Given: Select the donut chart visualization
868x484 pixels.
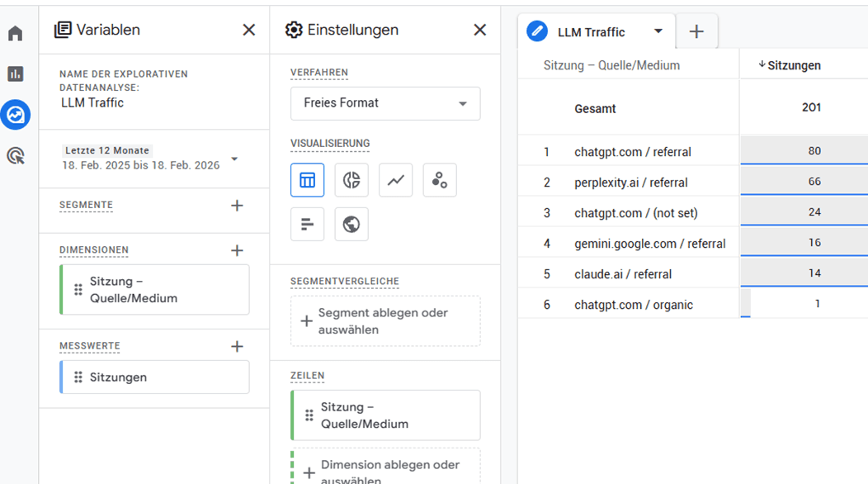Looking at the screenshot, I should (x=351, y=179).
